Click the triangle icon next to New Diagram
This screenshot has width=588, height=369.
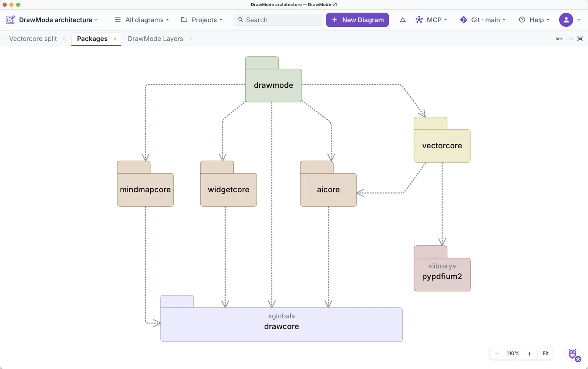403,20
